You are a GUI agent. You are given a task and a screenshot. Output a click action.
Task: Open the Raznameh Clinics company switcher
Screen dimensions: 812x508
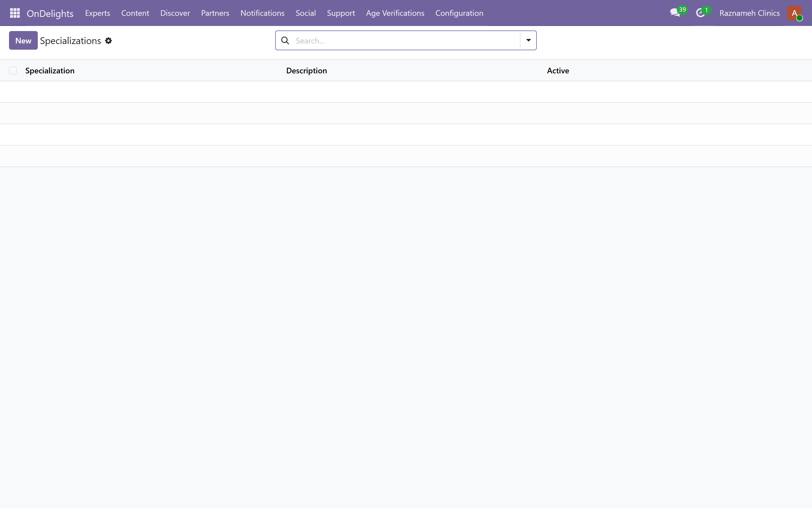pyautogui.click(x=750, y=13)
